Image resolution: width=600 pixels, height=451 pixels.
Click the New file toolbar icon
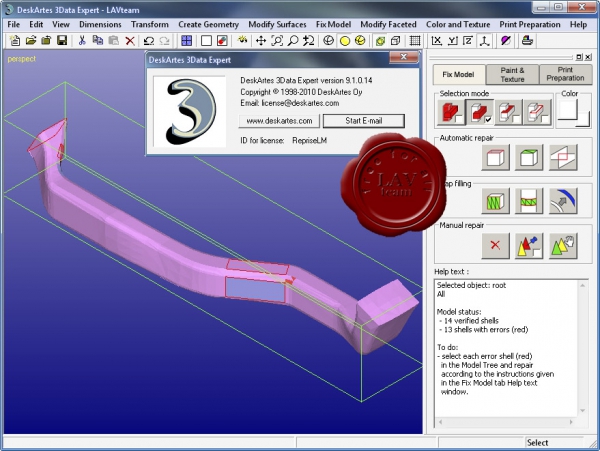point(15,41)
